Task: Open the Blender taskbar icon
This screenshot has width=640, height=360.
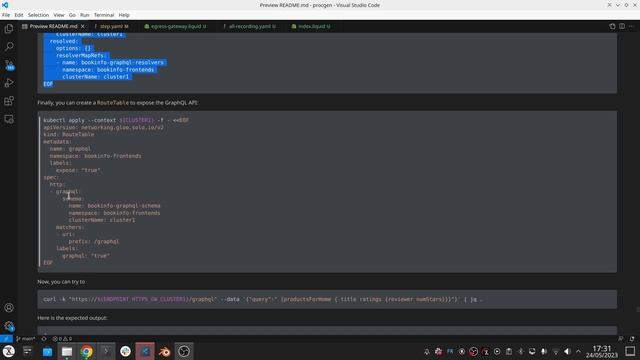Action: [x=164, y=351]
